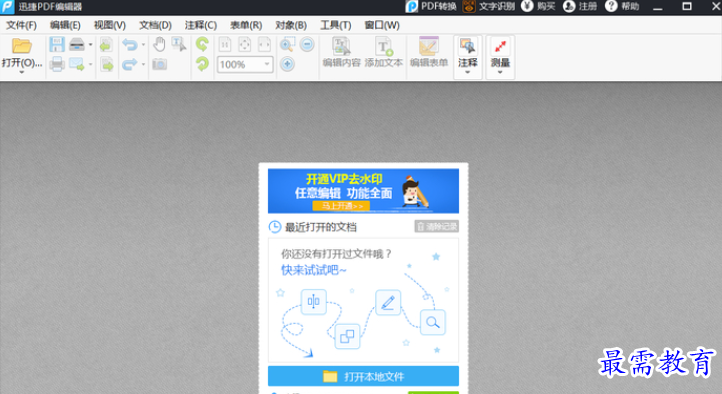This screenshot has height=394, width=722.
Task: Click the Edit Content (编辑内容) tool
Action: pos(341,52)
